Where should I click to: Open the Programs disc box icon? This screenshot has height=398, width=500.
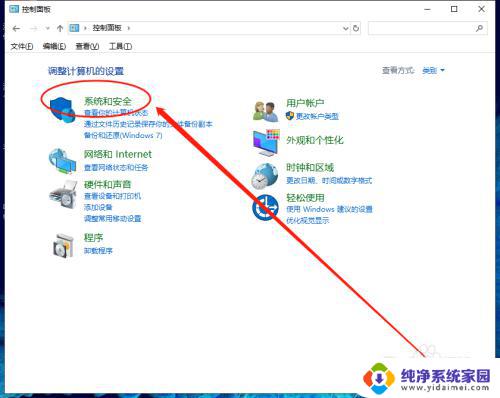point(63,245)
